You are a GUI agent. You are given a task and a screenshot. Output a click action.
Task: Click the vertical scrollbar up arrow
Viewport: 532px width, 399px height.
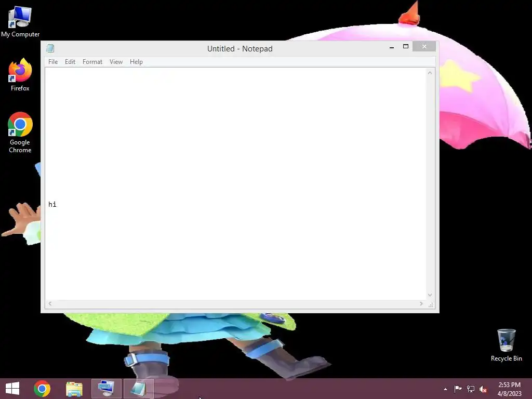[430, 73]
